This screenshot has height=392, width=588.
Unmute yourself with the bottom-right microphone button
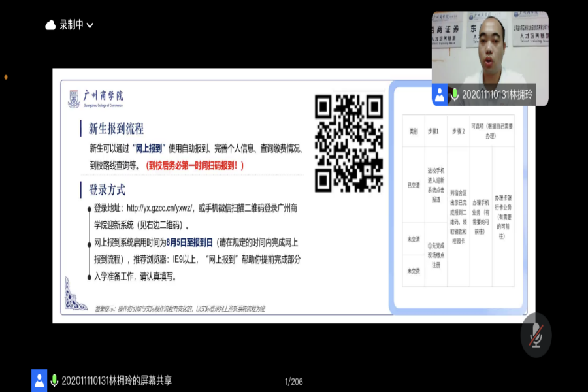coord(535,336)
